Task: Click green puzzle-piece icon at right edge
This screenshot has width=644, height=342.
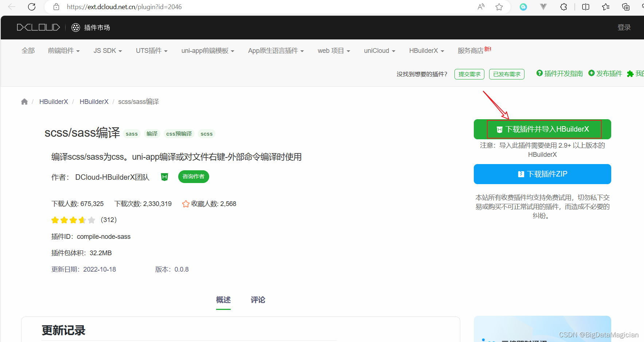Action: [630, 74]
